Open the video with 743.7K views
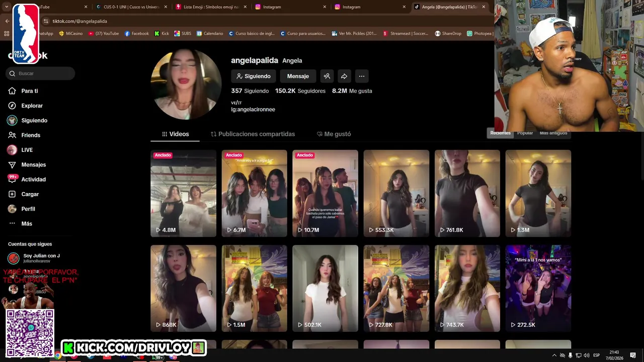This screenshot has height=362, width=644. [x=467, y=288]
